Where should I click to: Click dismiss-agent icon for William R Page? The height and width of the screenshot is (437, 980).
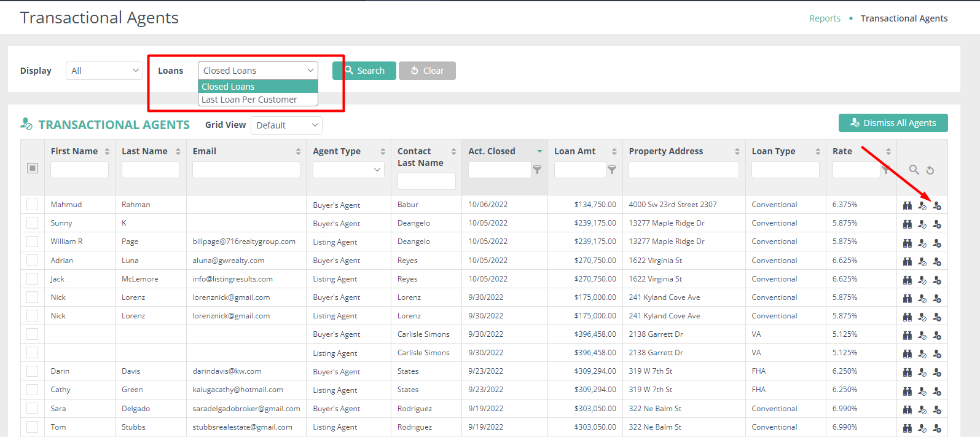[x=922, y=243]
